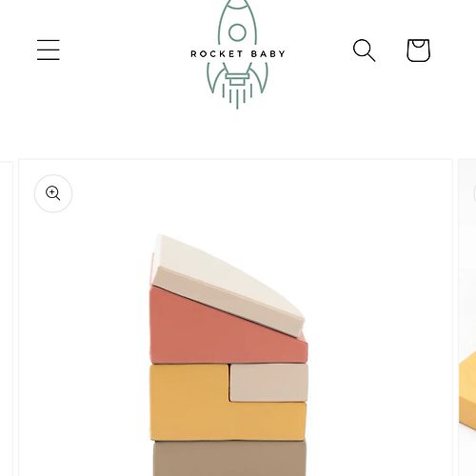476x476 pixels.
Task: Show the next gallery image on right edge
Action: pos(467,317)
